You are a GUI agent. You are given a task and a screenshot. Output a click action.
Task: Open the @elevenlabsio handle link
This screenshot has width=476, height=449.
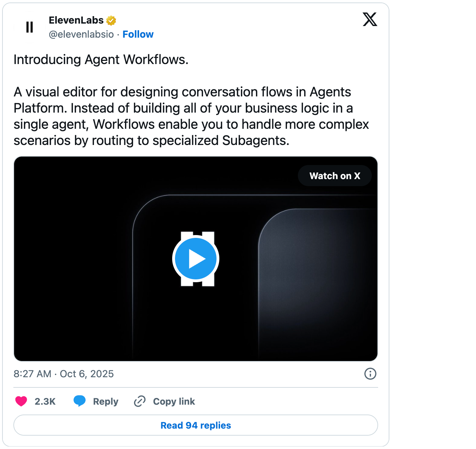click(81, 34)
